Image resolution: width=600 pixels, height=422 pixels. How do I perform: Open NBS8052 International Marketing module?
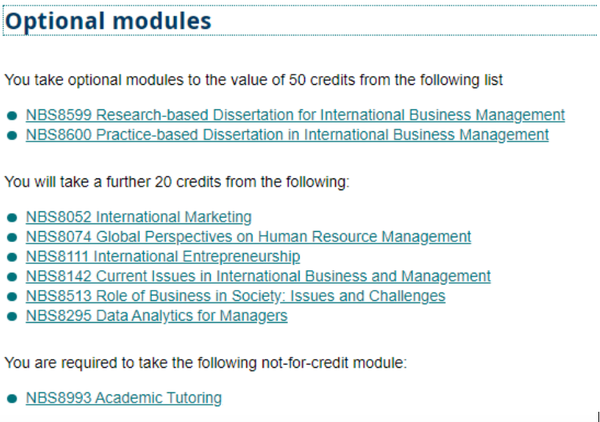pyautogui.click(x=139, y=217)
